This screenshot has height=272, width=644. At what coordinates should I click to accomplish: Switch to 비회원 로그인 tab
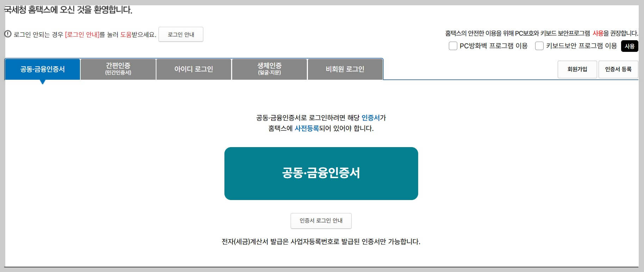tap(345, 69)
